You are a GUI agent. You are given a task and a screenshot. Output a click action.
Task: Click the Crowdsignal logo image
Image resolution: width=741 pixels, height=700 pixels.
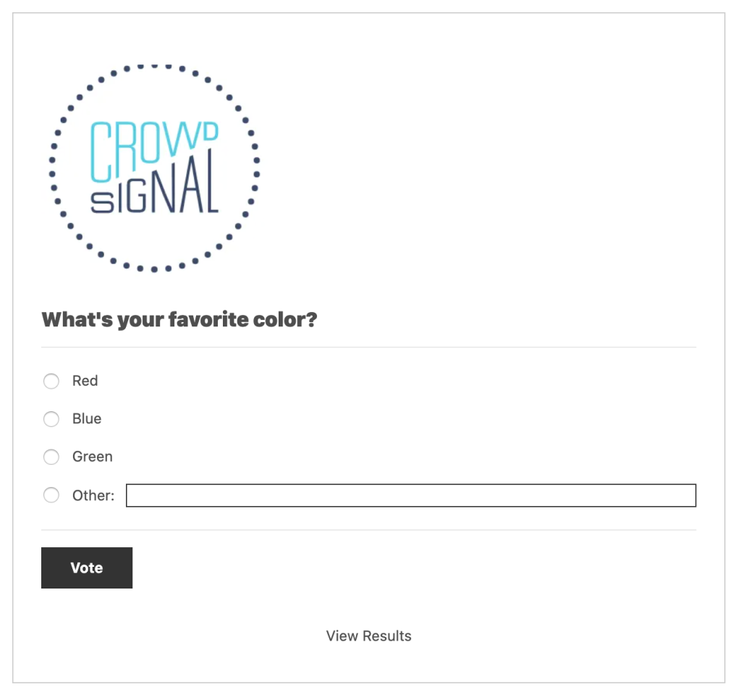click(x=153, y=168)
